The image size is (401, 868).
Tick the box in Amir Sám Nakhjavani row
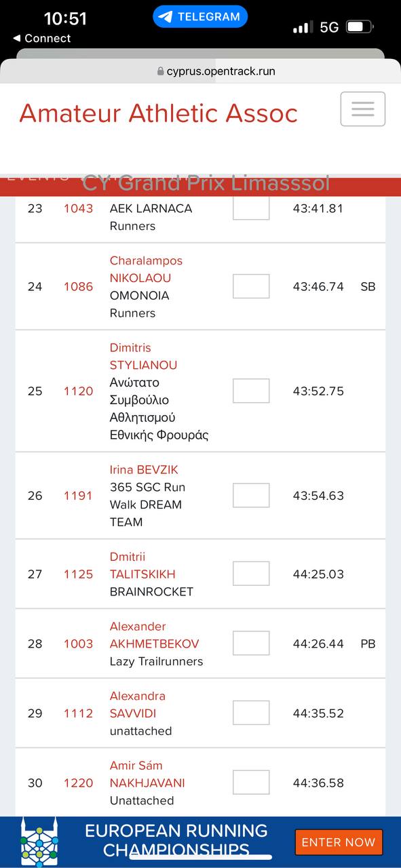click(251, 783)
